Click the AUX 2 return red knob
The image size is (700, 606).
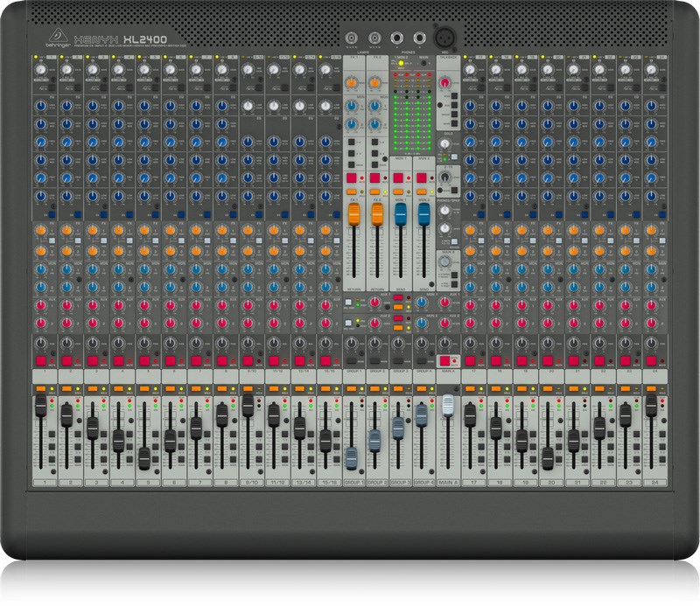click(x=444, y=323)
